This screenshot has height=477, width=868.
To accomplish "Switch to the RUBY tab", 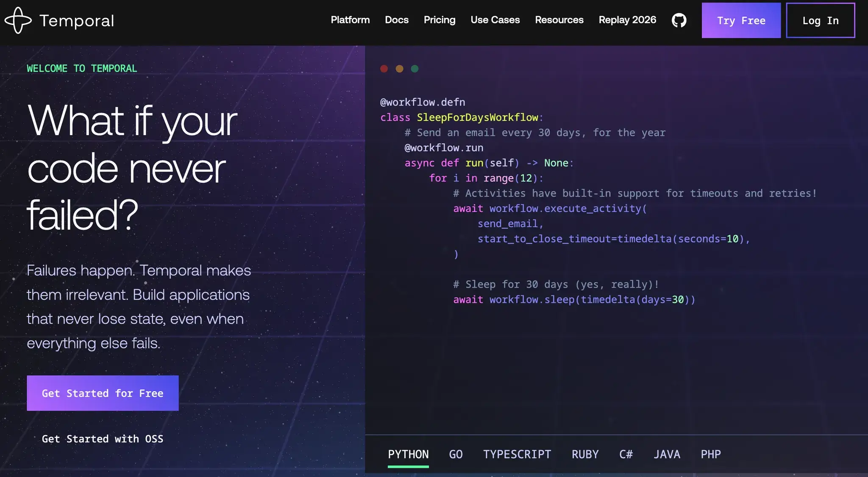I will point(585,454).
